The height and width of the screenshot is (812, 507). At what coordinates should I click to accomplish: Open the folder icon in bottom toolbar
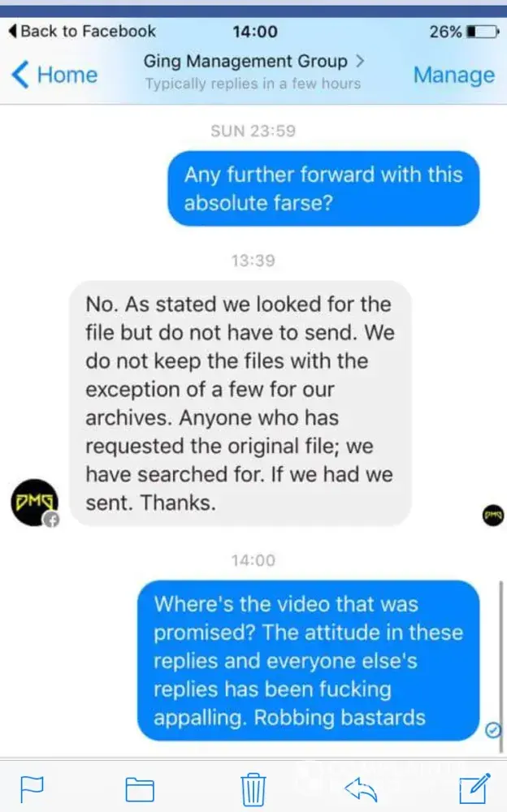[x=140, y=789]
